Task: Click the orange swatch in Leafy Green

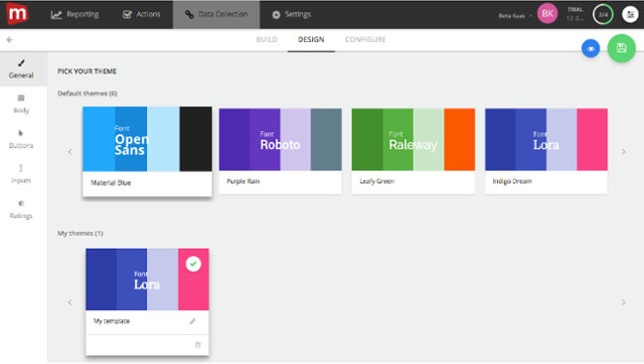Action: coord(459,139)
